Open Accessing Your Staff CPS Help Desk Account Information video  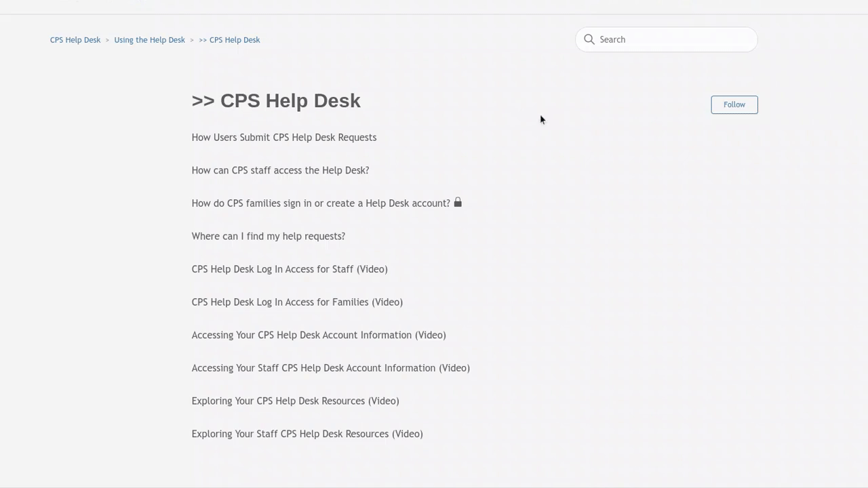[331, 368]
